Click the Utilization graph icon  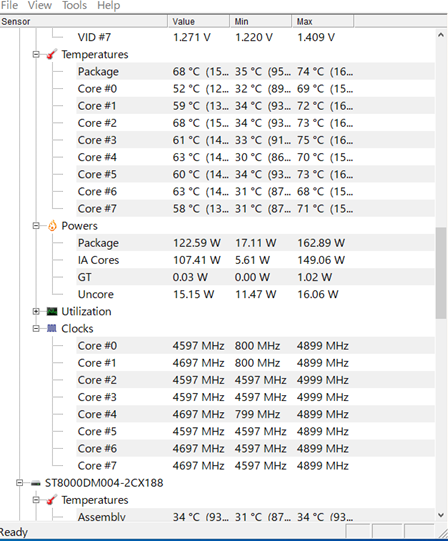[52, 311]
